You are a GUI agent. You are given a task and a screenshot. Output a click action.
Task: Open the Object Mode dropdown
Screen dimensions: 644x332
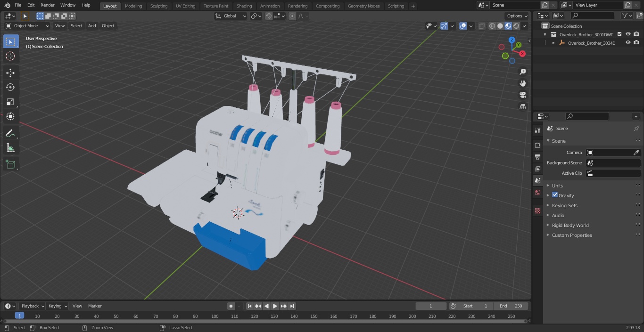tap(27, 26)
